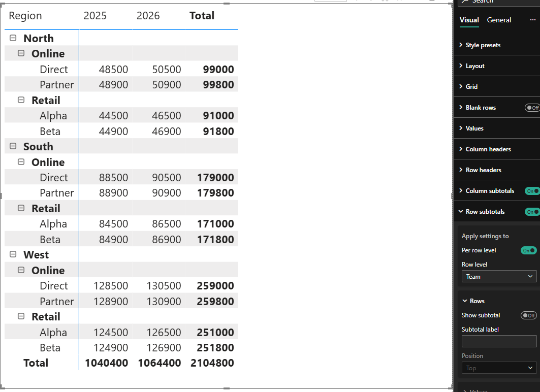The image size is (540, 392).
Task: Click the Total row header
Action: click(x=36, y=363)
